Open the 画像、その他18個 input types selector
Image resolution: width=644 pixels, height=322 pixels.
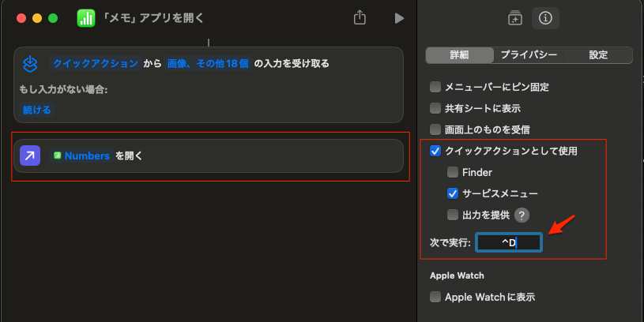tap(208, 63)
